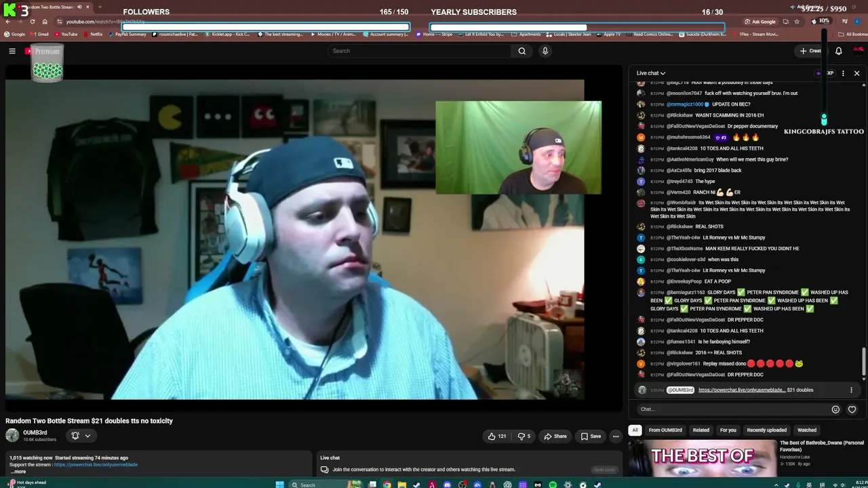Save the video to a playlist
This screenshot has width=868, height=488.
pyautogui.click(x=591, y=436)
